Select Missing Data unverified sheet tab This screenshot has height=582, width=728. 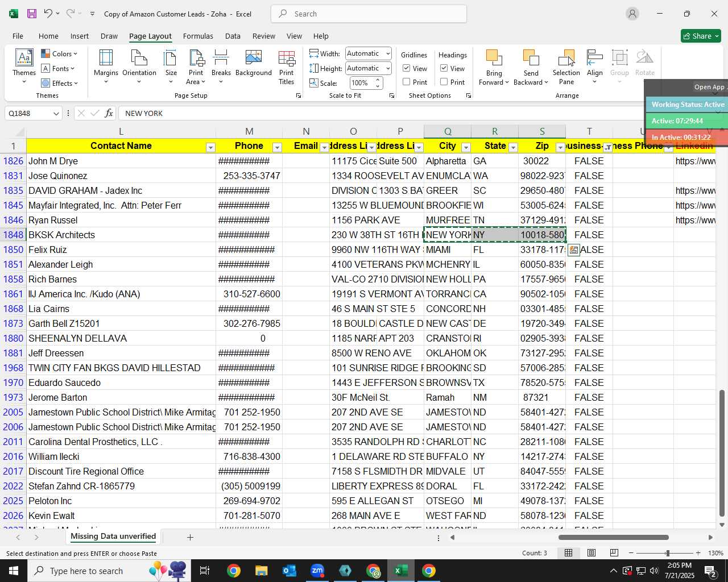(113, 537)
